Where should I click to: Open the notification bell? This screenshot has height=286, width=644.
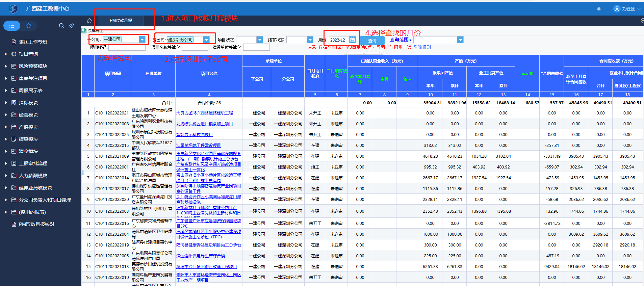click(x=599, y=9)
